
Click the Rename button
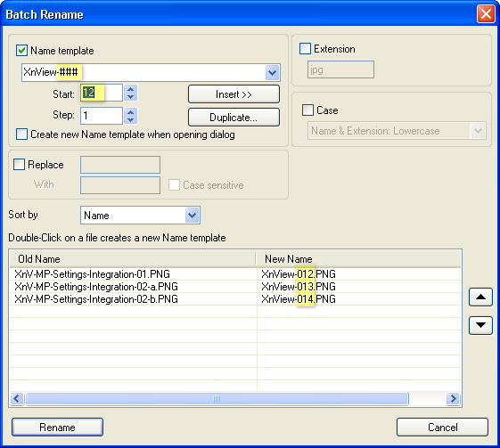coord(57,427)
